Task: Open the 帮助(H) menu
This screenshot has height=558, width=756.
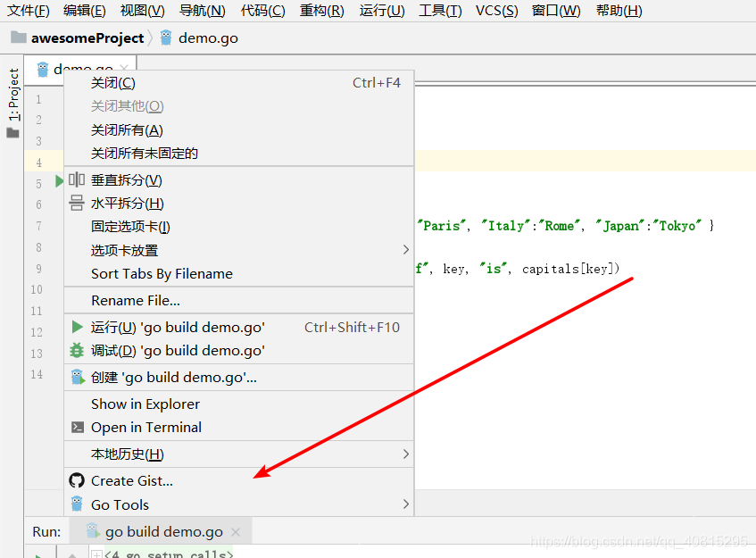Action: [619, 10]
